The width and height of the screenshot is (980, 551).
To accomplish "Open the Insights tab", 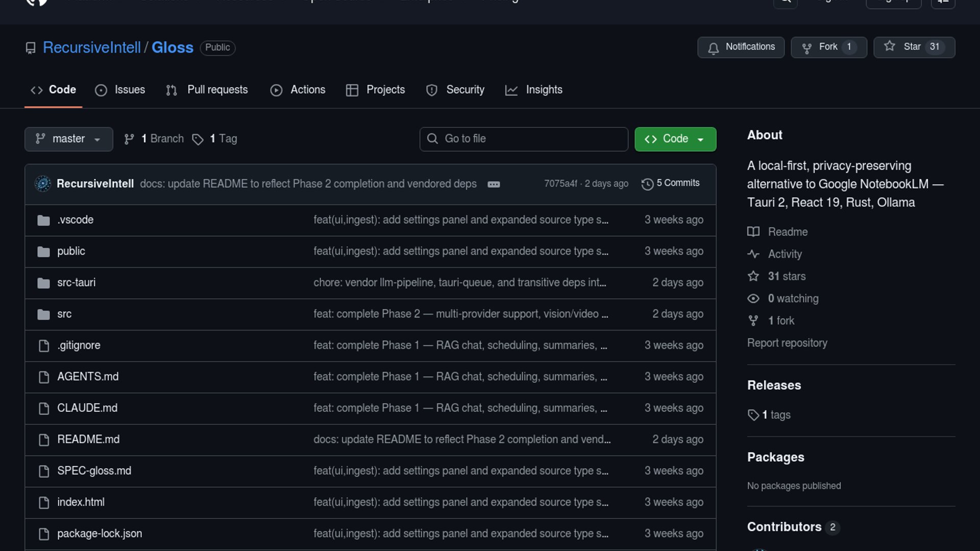I will pyautogui.click(x=534, y=90).
